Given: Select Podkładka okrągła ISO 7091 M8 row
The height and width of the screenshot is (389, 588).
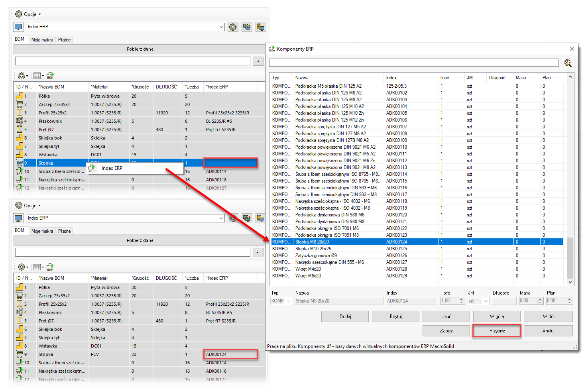Looking at the screenshot, I should click(x=417, y=235).
